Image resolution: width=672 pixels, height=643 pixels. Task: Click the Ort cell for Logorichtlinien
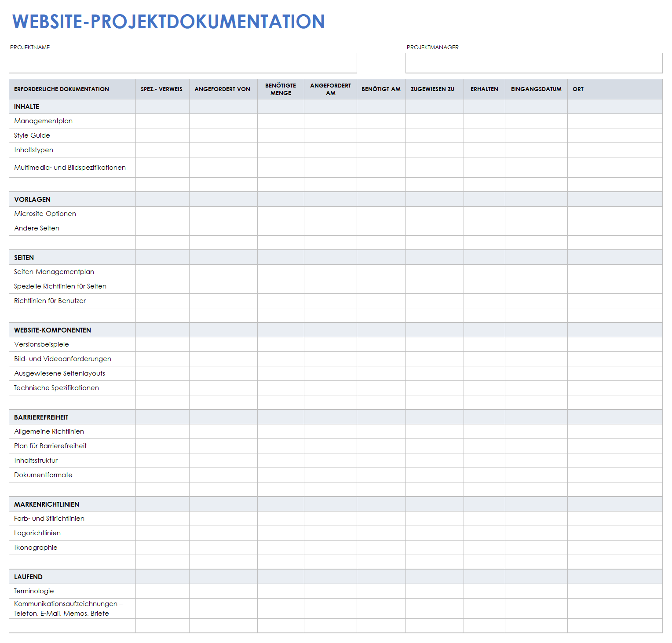(x=615, y=533)
